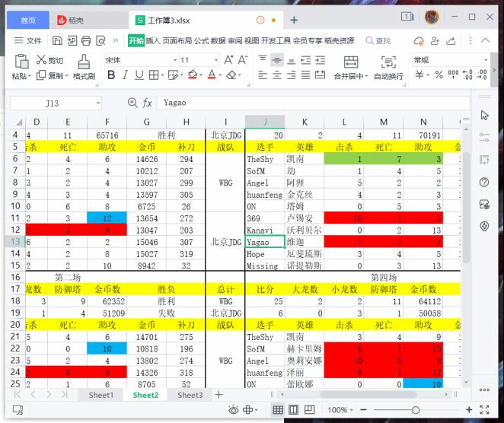Viewport: 504px width, 423px height.
Task: Open the font size dropdown
Action: [216, 60]
